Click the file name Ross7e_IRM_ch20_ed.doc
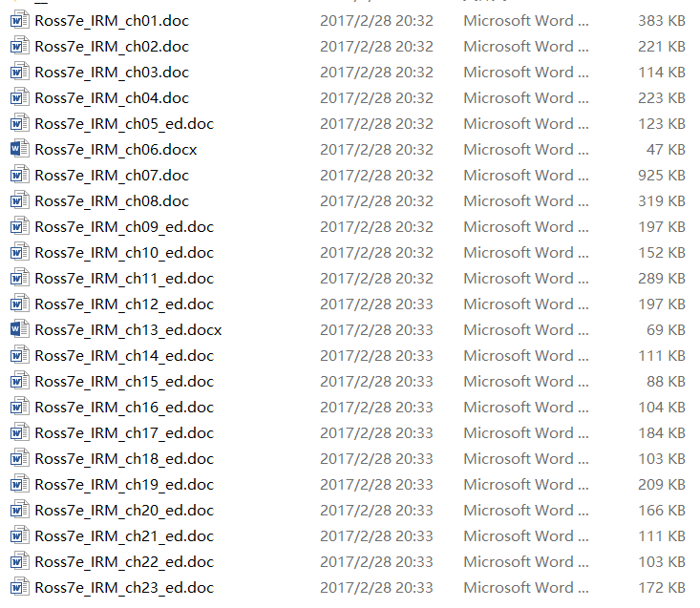 (124, 511)
